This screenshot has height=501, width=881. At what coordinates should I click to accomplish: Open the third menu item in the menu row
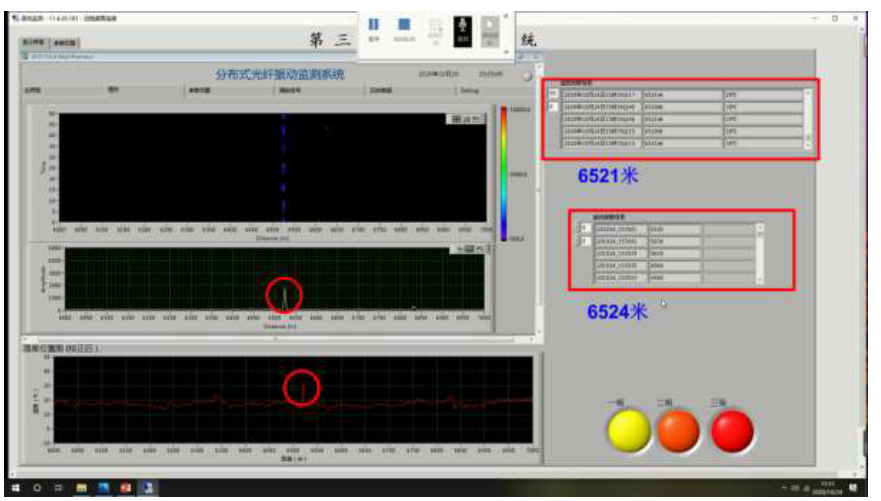(199, 90)
